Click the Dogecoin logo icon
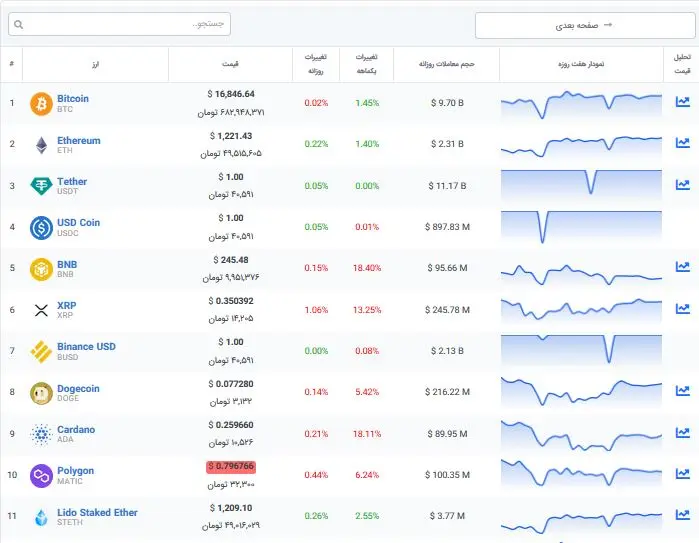 pyautogui.click(x=41, y=393)
